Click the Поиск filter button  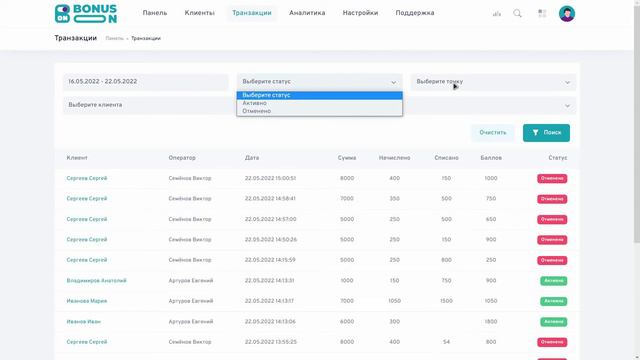pos(546,133)
